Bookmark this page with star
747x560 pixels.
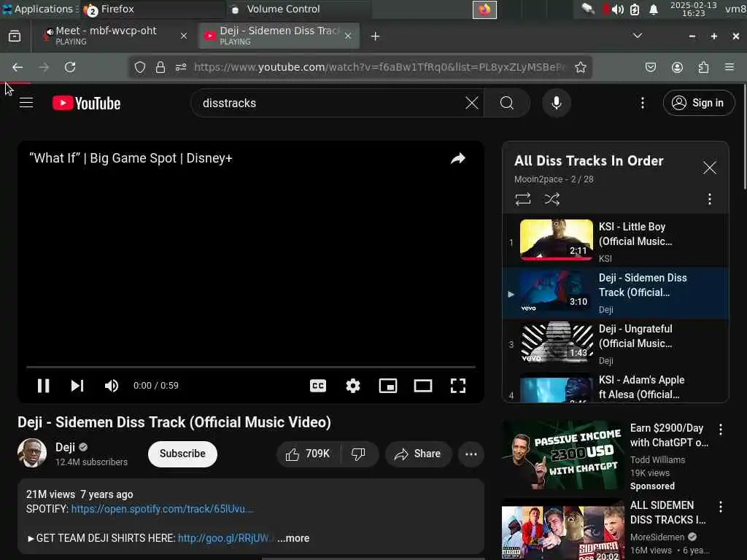coord(580,67)
